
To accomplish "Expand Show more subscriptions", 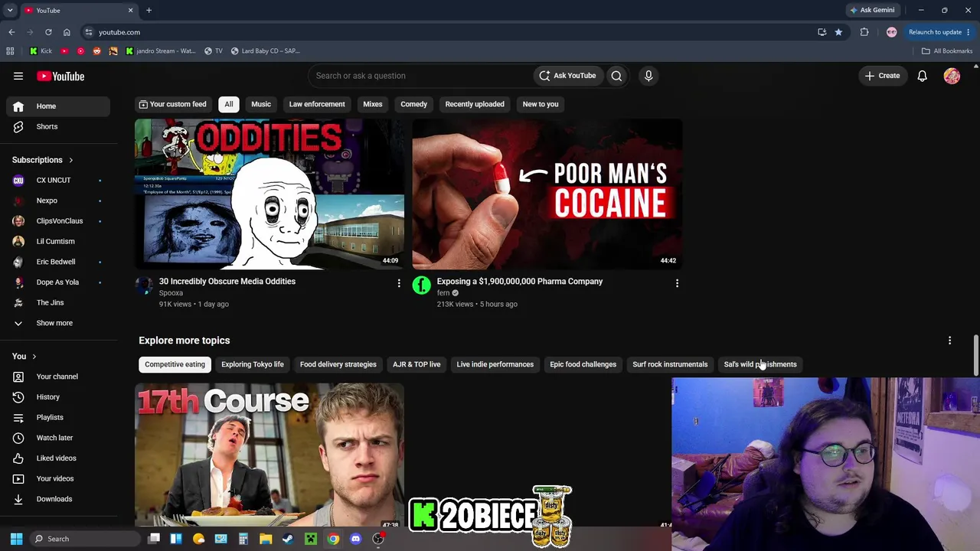I will point(55,323).
